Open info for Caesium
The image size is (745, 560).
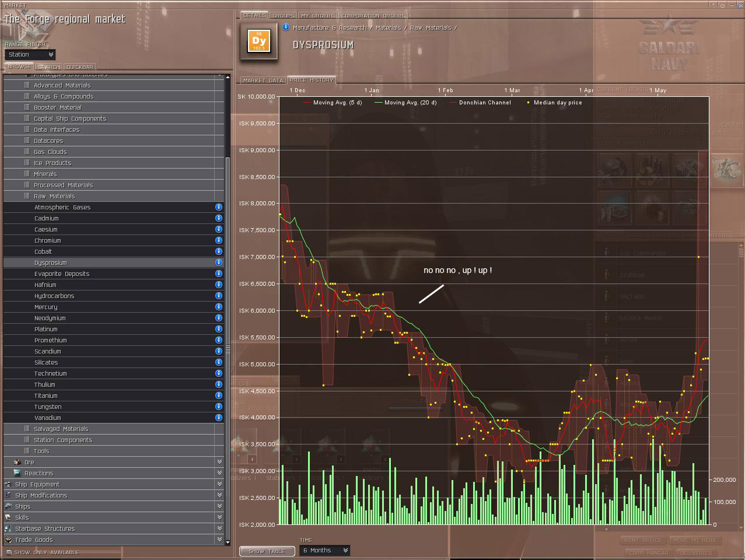(219, 229)
